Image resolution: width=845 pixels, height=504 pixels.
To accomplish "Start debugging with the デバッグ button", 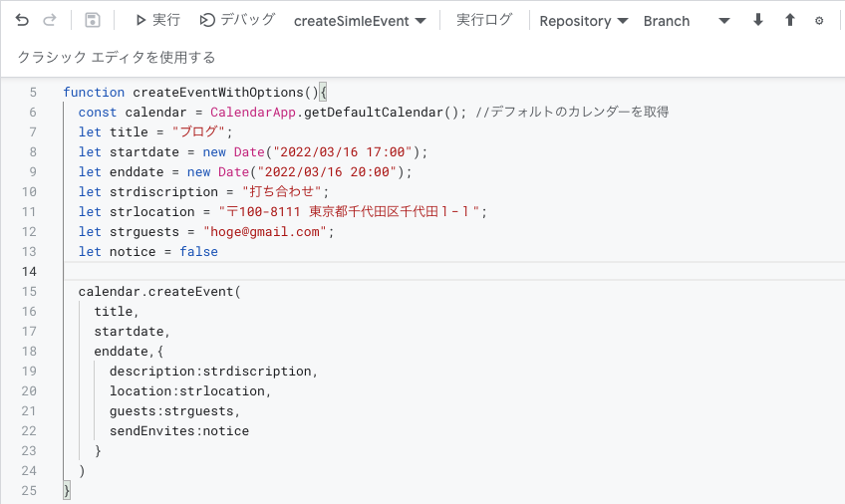I will [237, 20].
